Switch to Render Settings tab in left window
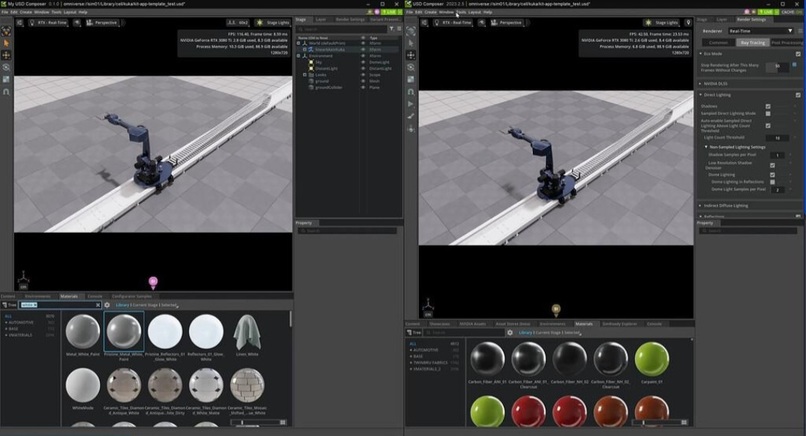 (350, 20)
